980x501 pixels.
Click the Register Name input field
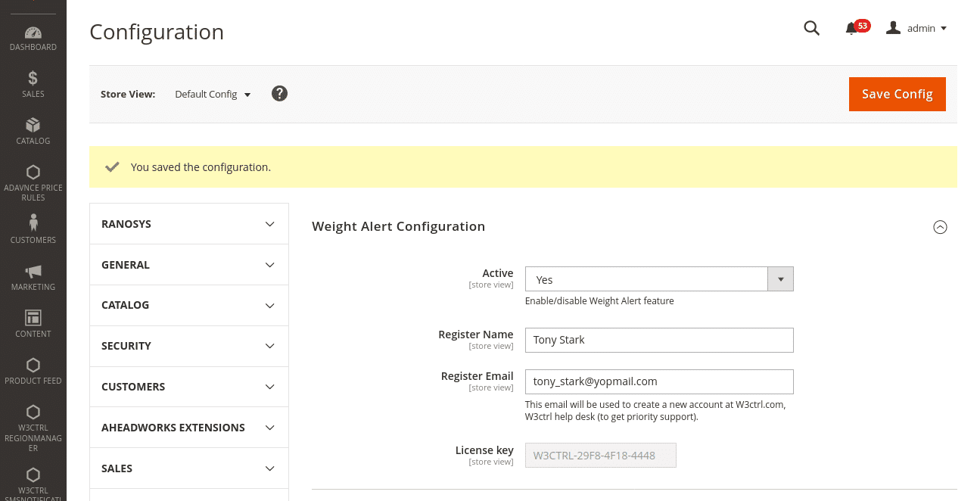tap(658, 340)
